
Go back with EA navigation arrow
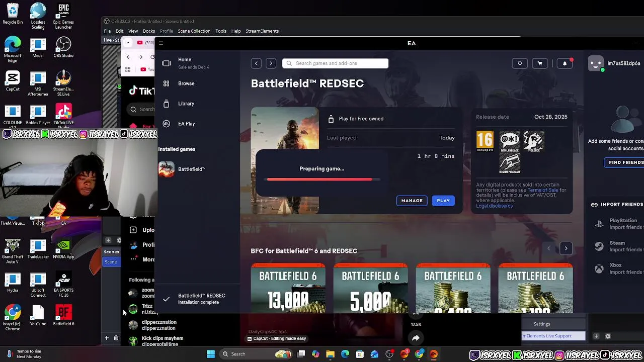[x=256, y=63]
